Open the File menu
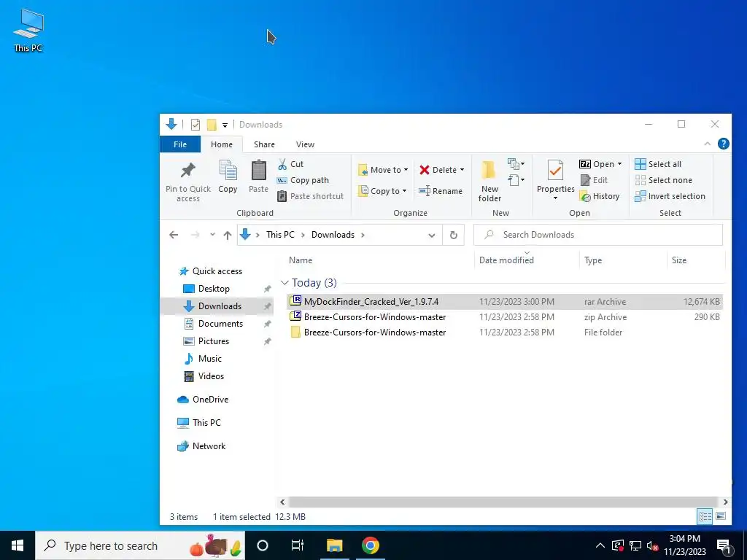The width and height of the screenshot is (747, 560). (180, 144)
